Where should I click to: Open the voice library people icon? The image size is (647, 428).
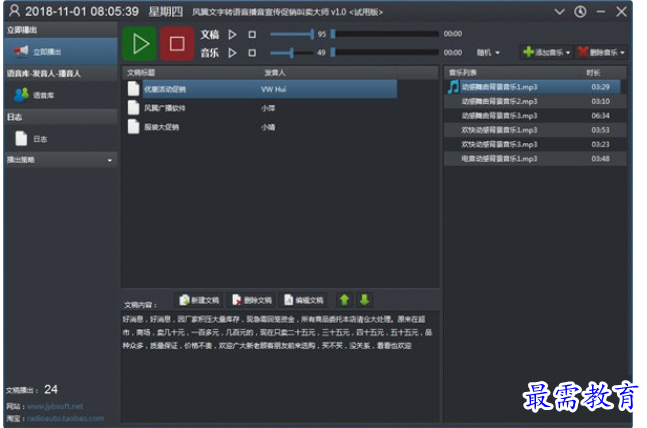[21, 95]
